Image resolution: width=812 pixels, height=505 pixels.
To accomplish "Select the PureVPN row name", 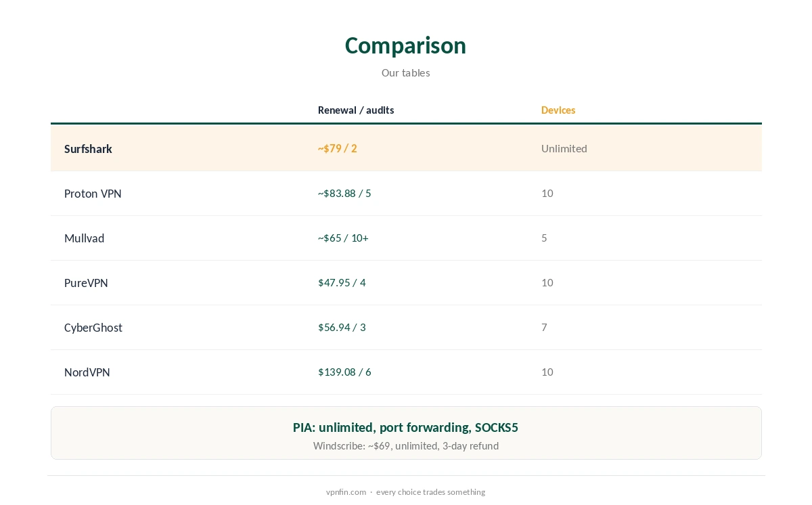I will click(86, 283).
